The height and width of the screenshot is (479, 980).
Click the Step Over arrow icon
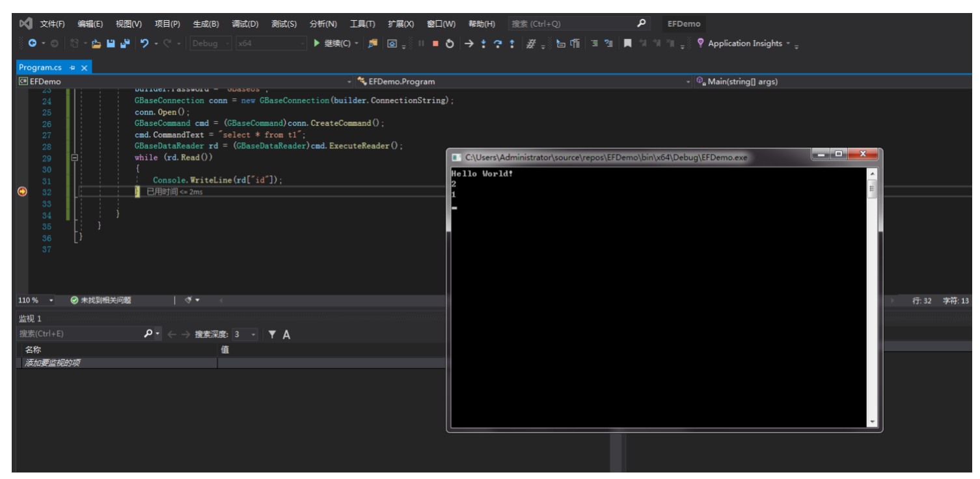click(x=498, y=44)
